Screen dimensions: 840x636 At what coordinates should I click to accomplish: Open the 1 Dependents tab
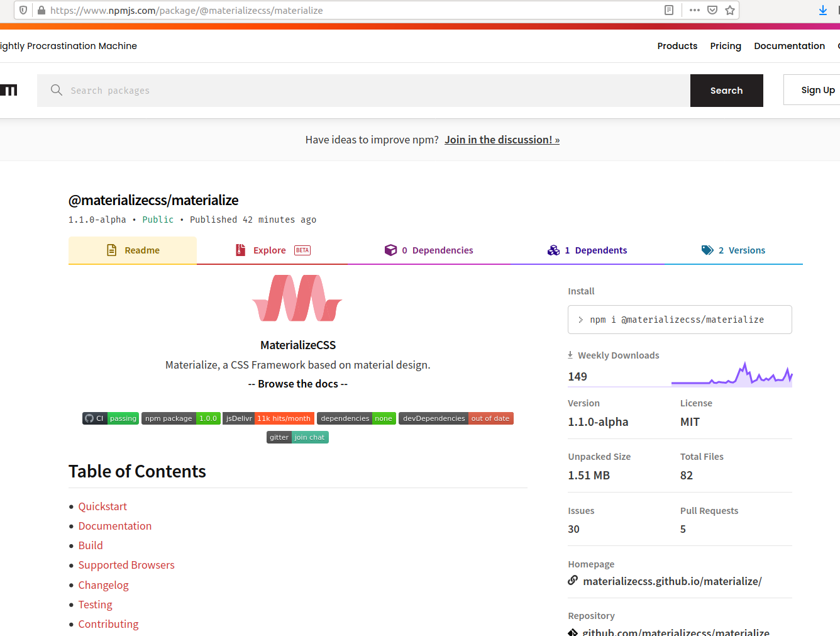587,250
